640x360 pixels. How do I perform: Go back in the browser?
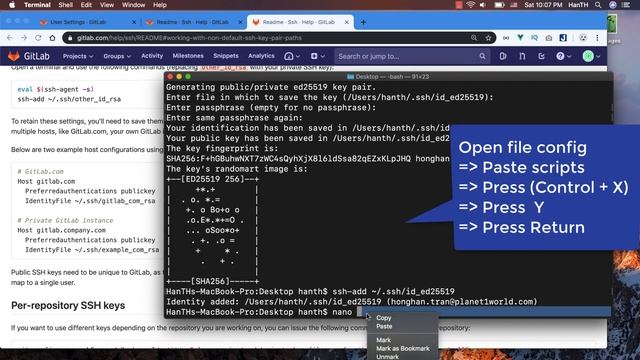10,38
